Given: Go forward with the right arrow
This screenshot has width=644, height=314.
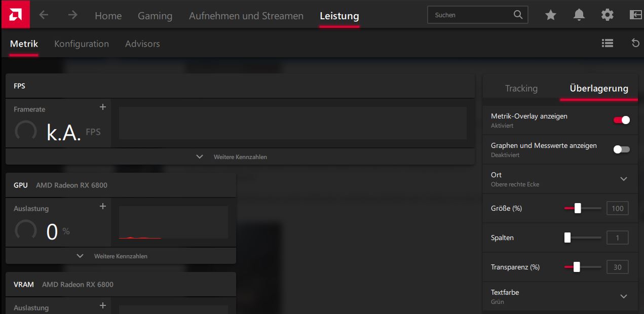Looking at the screenshot, I should (x=73, y=15).
